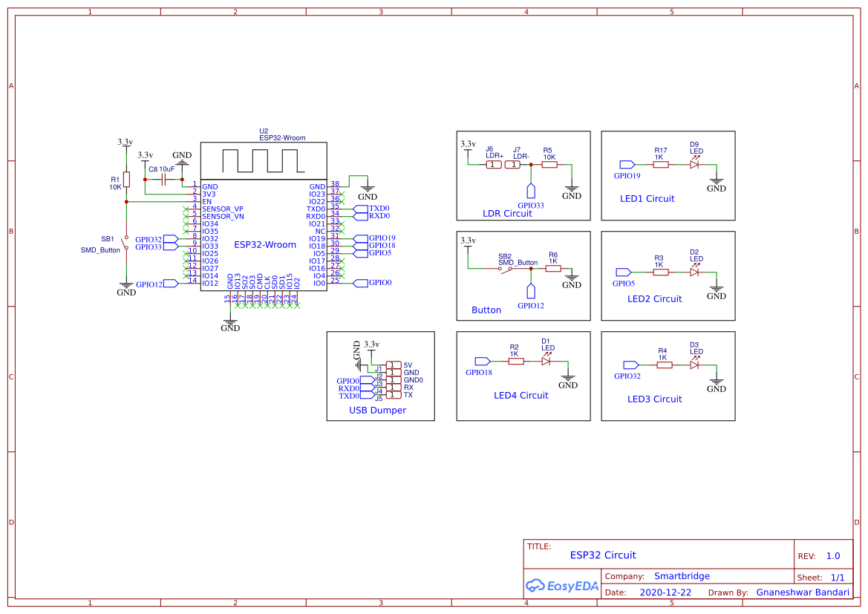868x614 pixels.
Task: Select capacitor C8 10uF
Action: pyautogui.click(x=165, y=179)
